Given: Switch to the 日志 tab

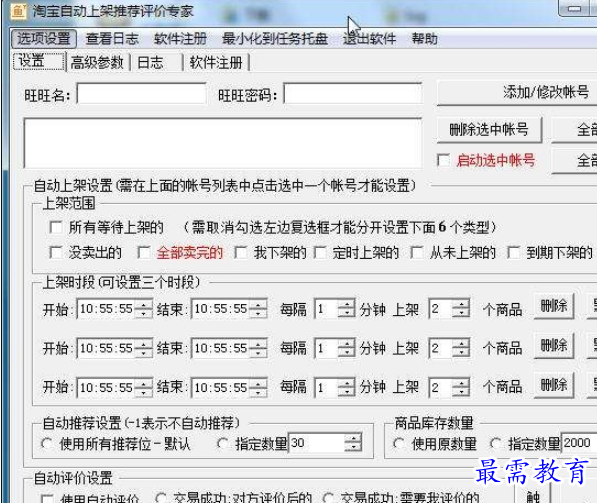Looking at the screenshot, I should [150, 62].
